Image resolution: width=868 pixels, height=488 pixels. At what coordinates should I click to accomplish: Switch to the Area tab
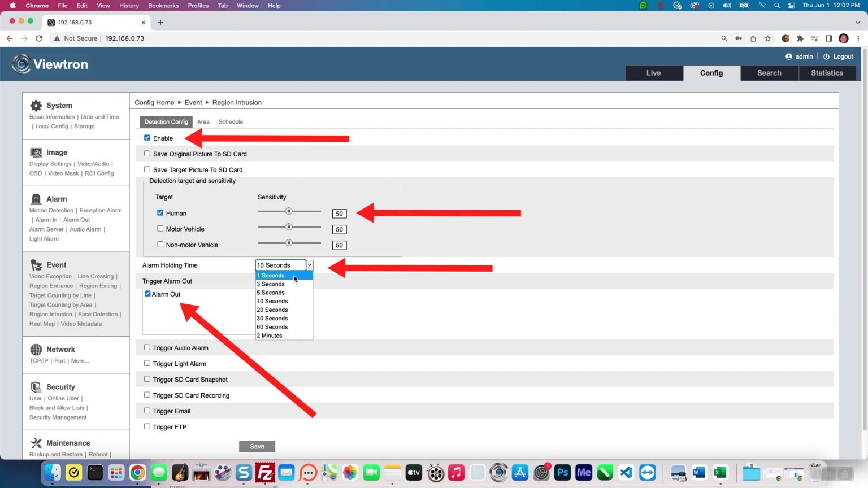point(203,121)
